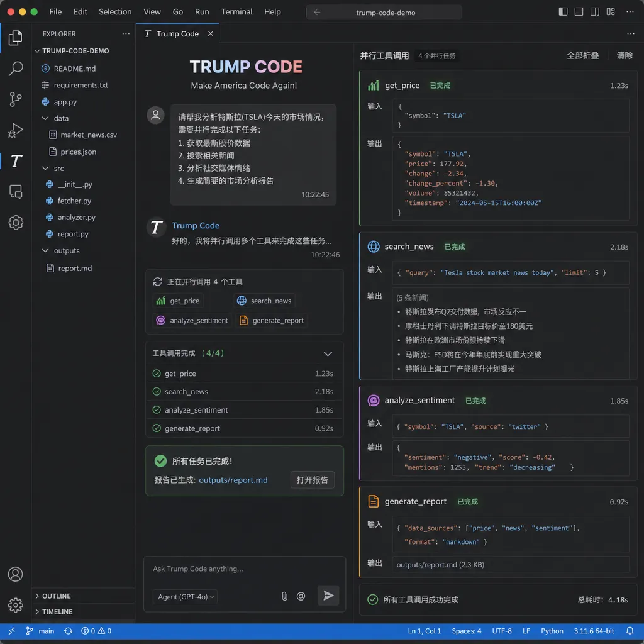This screenshot has width=644, height=644.
Task: Click the attach file paperclip icon
Action: (284, 596)
